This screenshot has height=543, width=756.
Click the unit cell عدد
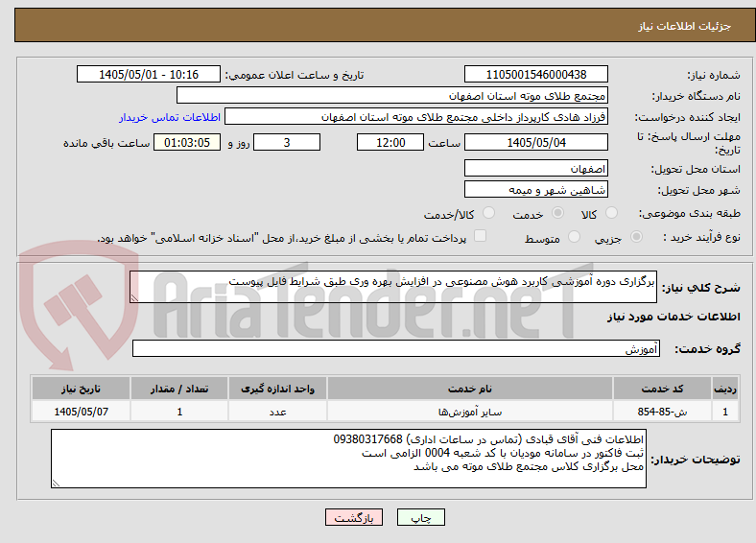[277, 412]
